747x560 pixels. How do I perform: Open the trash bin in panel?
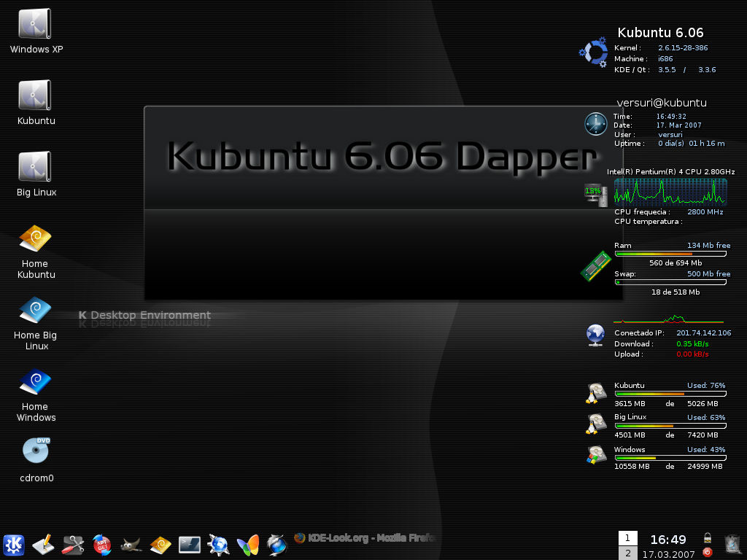(732, 545)
